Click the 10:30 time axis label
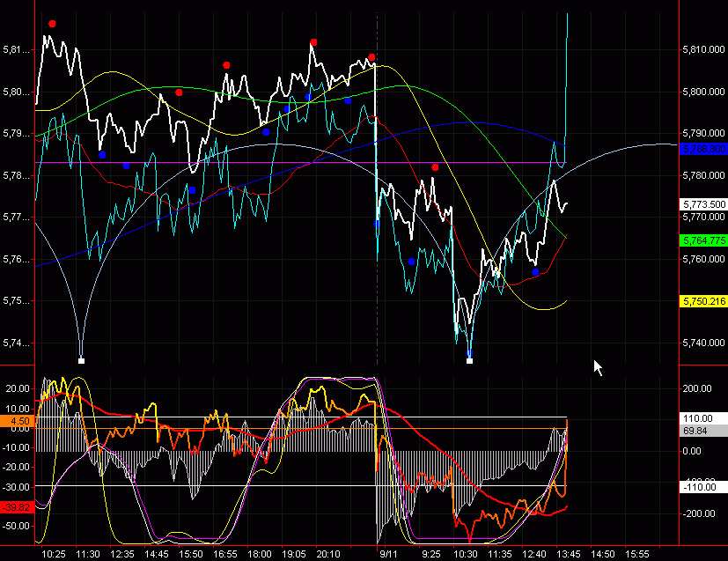728x561 pixels. (465, 554)
